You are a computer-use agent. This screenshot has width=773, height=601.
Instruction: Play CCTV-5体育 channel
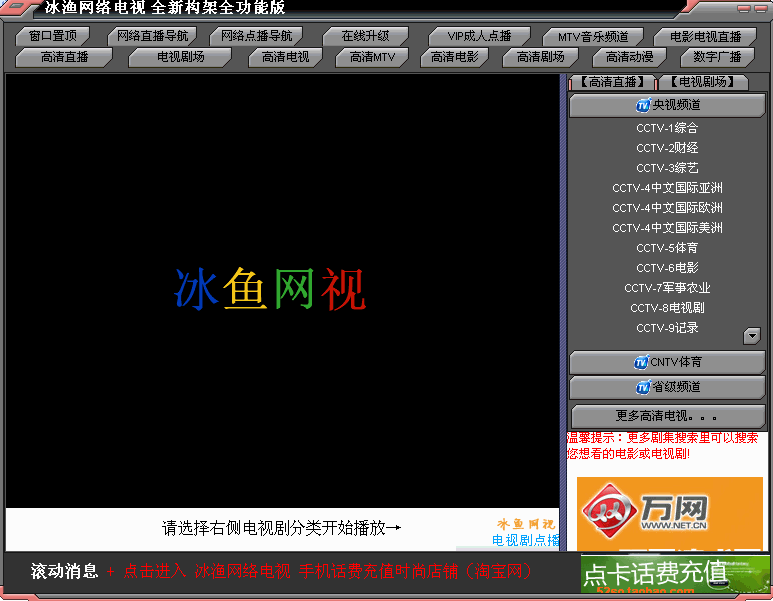tap(667, 248)
